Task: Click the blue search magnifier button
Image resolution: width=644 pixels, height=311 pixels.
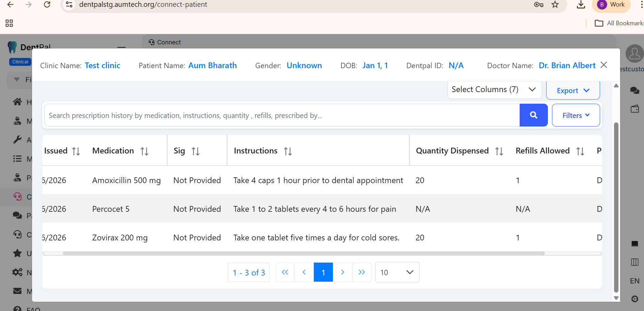Action: (x=533, y=115)
